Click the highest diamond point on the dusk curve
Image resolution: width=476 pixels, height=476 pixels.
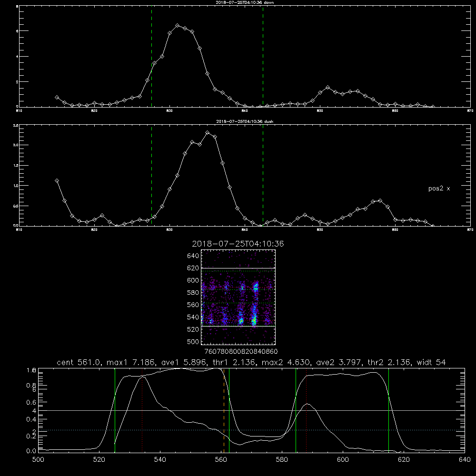pyautogui.click(x=208, y=133)
